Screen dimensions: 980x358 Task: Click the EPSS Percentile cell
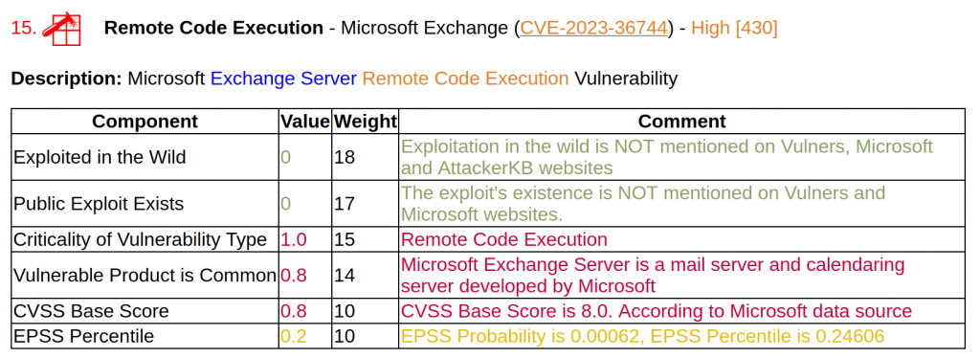[x=145, y=336]
